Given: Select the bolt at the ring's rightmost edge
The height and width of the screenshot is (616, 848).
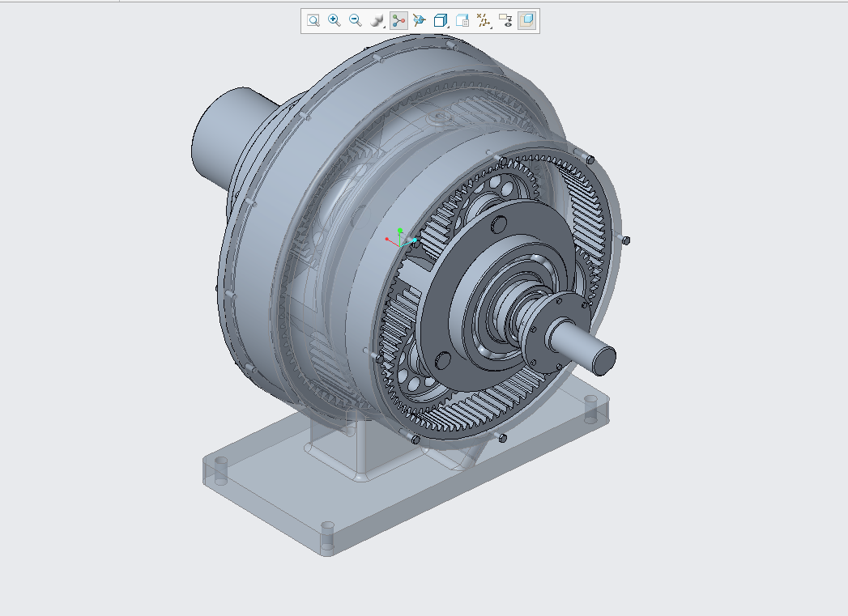Looking at the screenshot, I should point(626,240).
